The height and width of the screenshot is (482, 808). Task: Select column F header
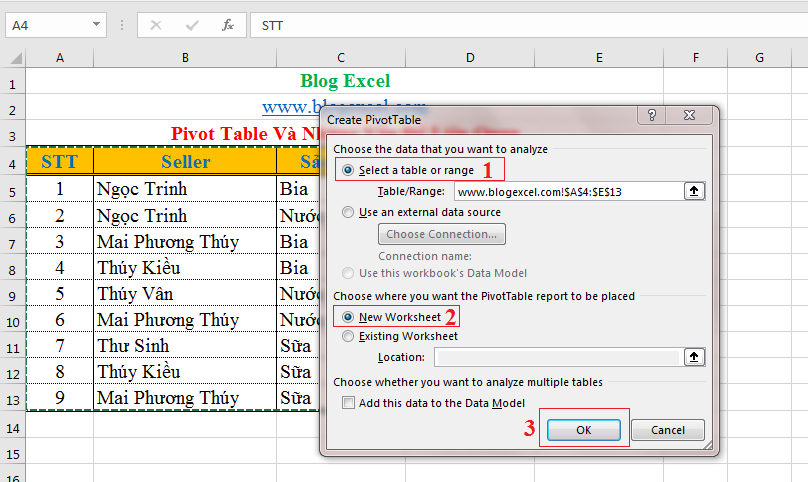click(696, 58)
